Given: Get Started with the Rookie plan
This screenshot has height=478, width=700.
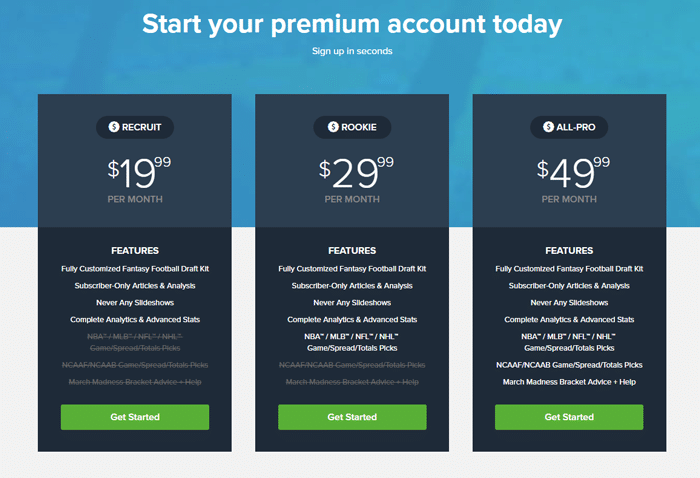Looking at the screenshot, I should (352, 417).
